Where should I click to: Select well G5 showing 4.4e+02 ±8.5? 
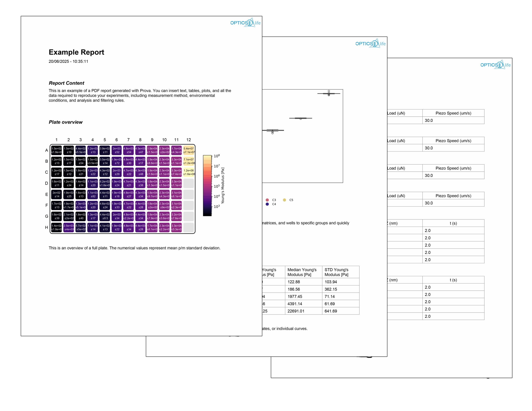click(x=105, y=216)
